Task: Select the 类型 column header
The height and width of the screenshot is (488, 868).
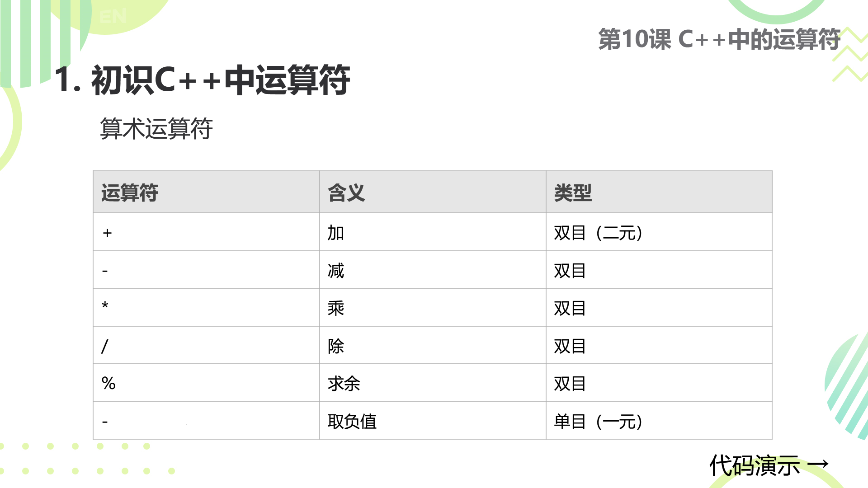Action: pos(659,192)
